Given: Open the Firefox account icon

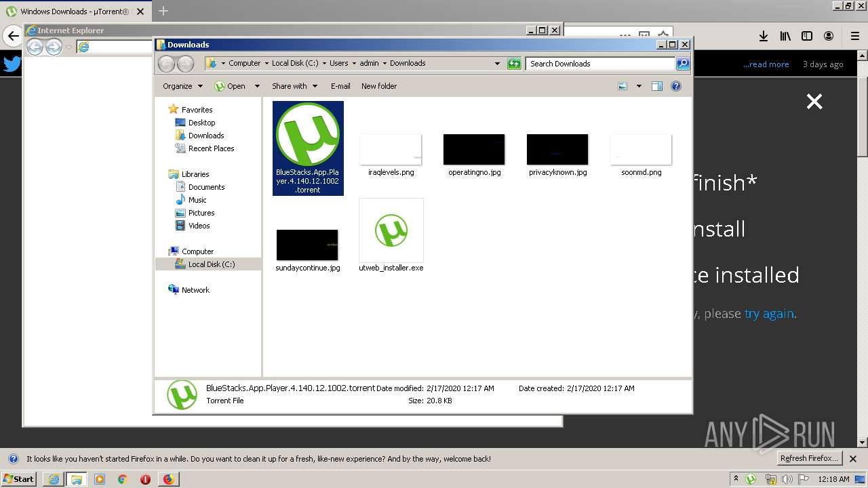Looking at the screenshot, I should 829,36.
